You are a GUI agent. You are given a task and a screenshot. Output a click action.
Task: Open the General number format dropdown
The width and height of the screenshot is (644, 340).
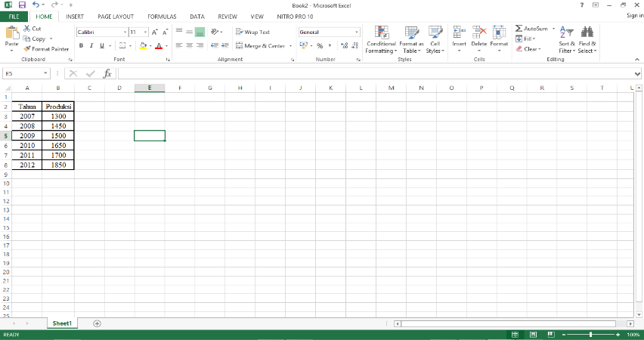click(357, 32)
